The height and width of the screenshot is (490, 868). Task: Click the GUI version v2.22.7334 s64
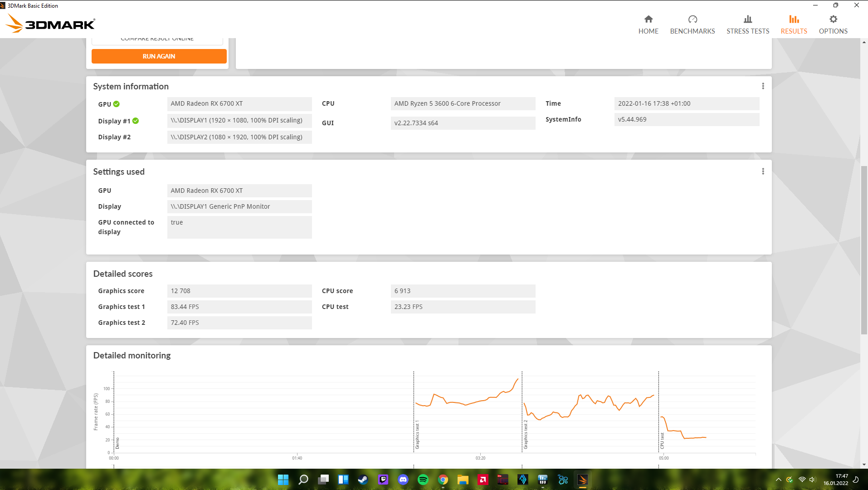coord(463,123)
